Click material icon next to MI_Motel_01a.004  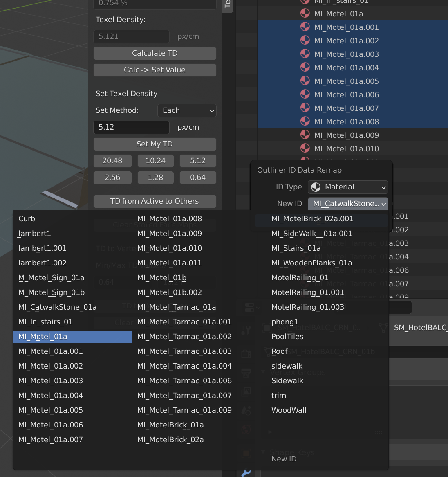pyautogui.click(x=305, y=67)
